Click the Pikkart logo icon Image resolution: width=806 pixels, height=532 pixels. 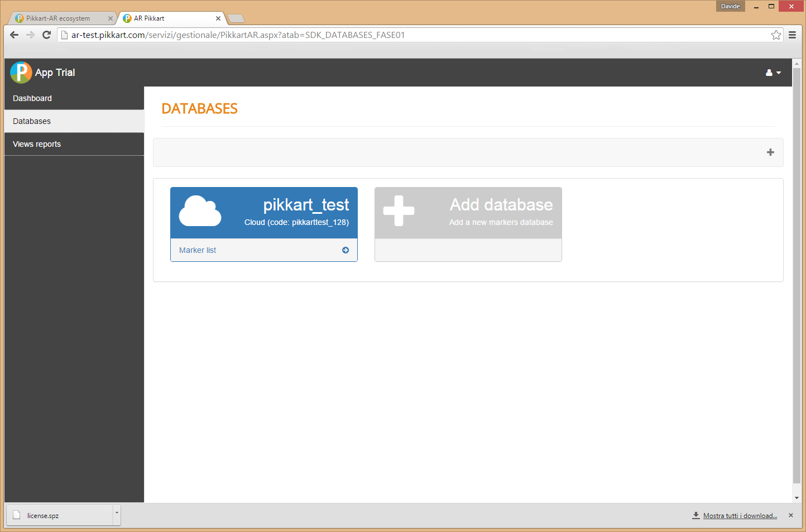click(x=21, y=73)
